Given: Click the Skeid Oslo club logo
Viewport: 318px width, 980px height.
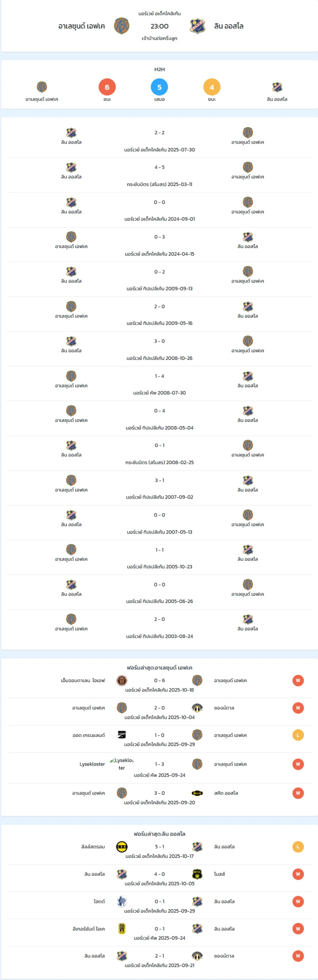Looking at the screenshot, I should click(x=197, y=793).
